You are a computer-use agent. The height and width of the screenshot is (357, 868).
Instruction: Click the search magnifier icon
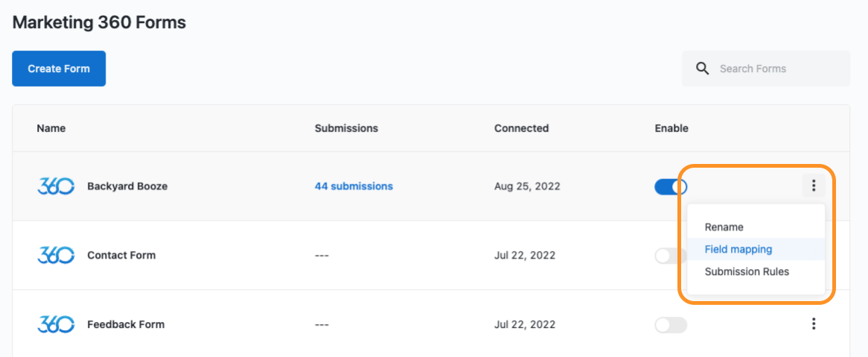702,69
